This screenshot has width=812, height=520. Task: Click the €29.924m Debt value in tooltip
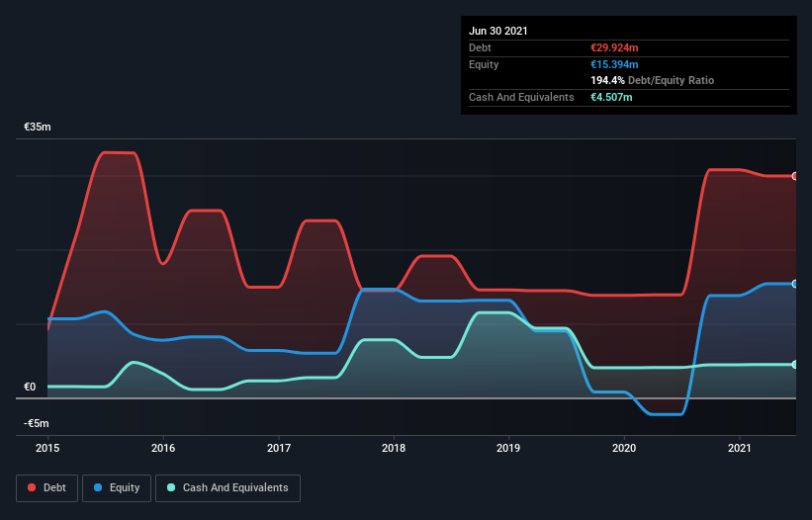pos(614,47)
